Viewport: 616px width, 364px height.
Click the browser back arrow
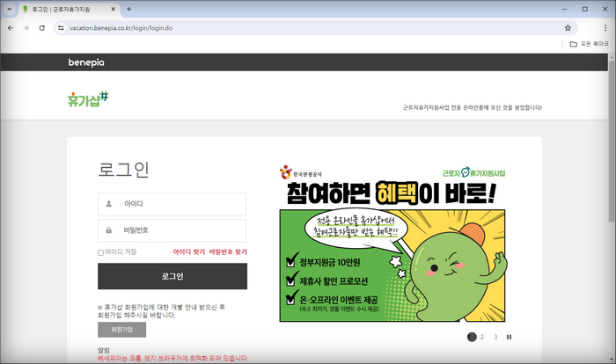11,28
